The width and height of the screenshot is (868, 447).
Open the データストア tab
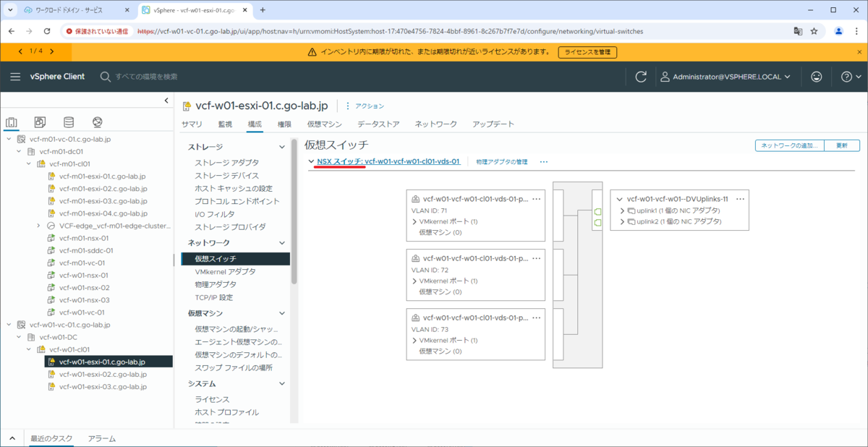tap(378, 124)
